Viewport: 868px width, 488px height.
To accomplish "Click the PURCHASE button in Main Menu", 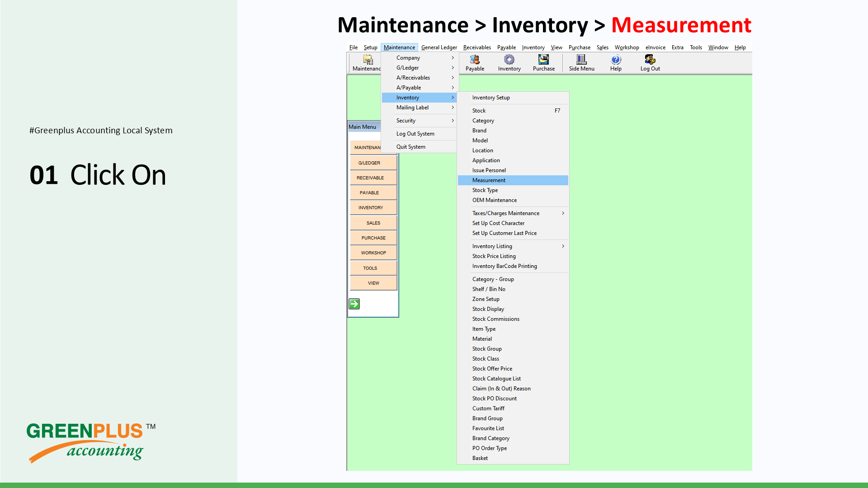I will [373, 238].
